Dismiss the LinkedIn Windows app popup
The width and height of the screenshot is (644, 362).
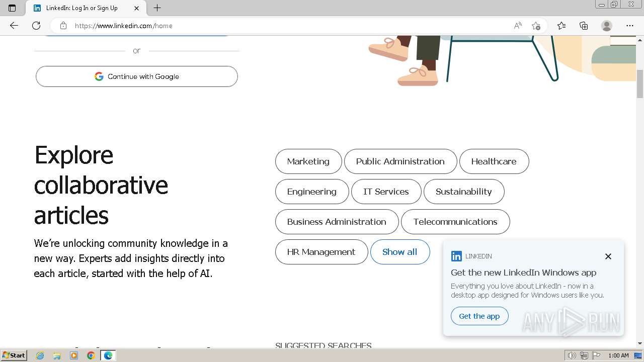608,256
